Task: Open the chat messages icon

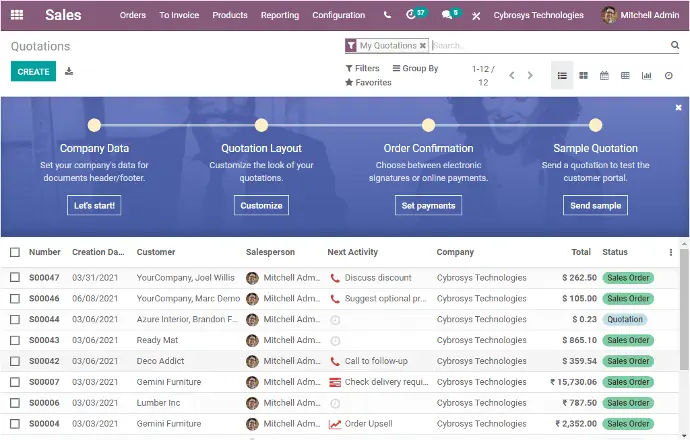Action: point(447,15)
